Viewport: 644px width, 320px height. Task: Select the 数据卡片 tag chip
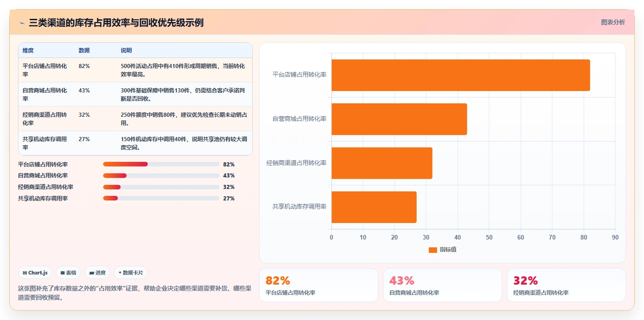coord(131,273)
